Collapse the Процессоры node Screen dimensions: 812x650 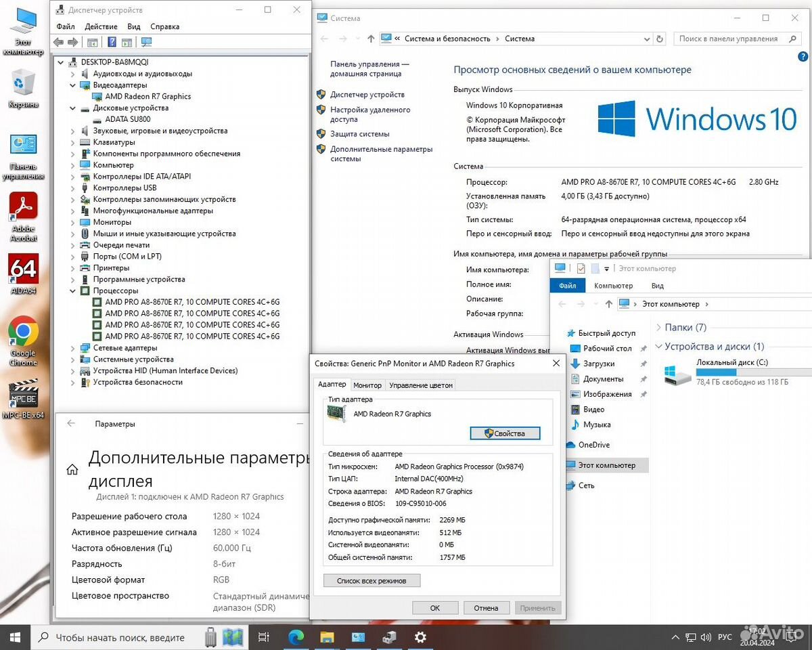(x=74, y=290)
